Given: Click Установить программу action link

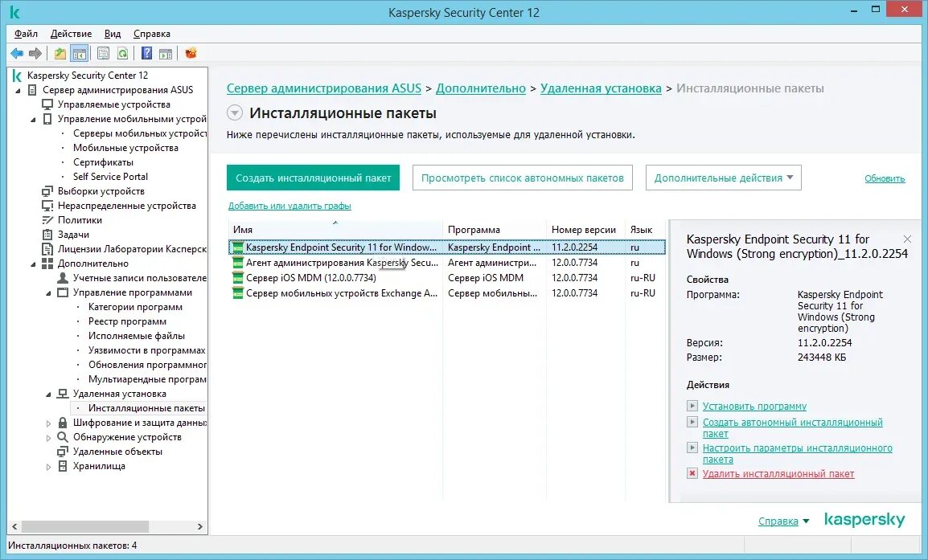Looking at the screenshot, I should (754, 407).
